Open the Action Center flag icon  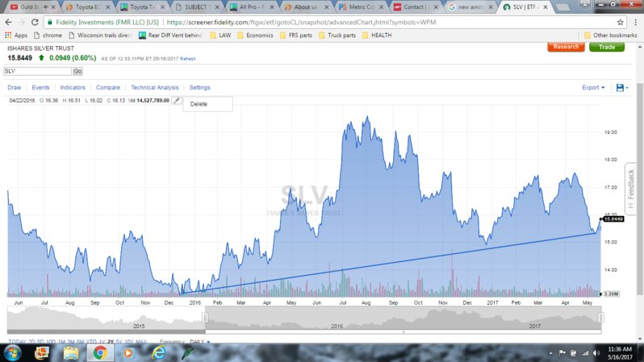pos(562,353)
